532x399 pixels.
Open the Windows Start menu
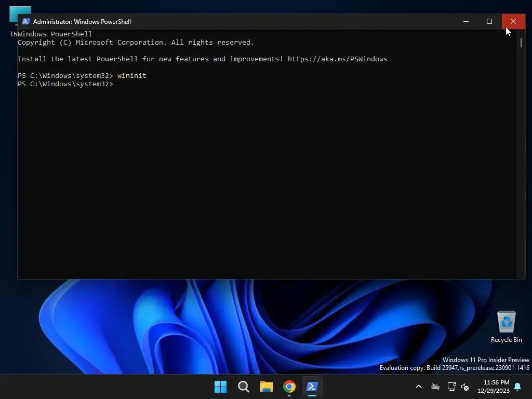pyautogui.click(x=220, y=387)
